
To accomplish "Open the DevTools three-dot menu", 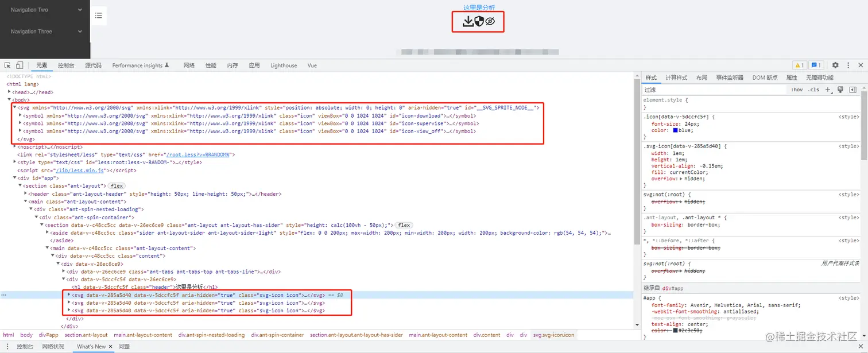I will [x=848, y=65].
